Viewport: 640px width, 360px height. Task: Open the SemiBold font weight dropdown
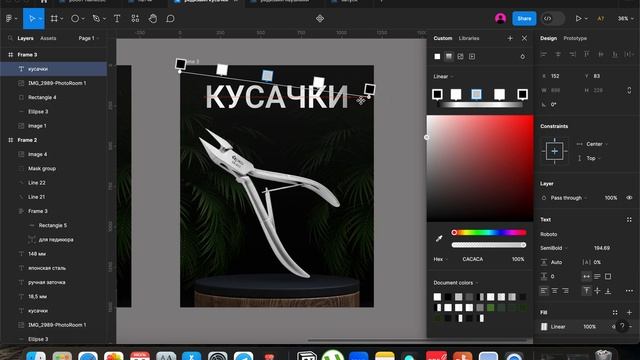[554, 248]
